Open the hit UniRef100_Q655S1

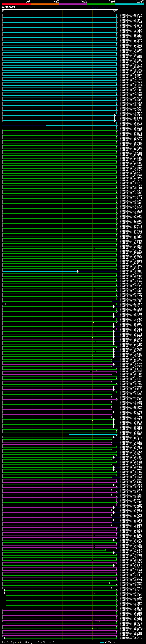coord(131,53)
